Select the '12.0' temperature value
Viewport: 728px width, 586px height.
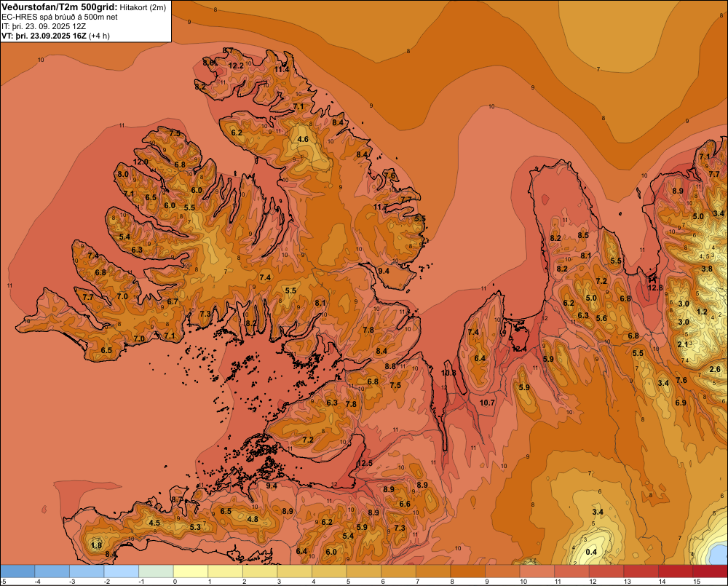point(141,162)
